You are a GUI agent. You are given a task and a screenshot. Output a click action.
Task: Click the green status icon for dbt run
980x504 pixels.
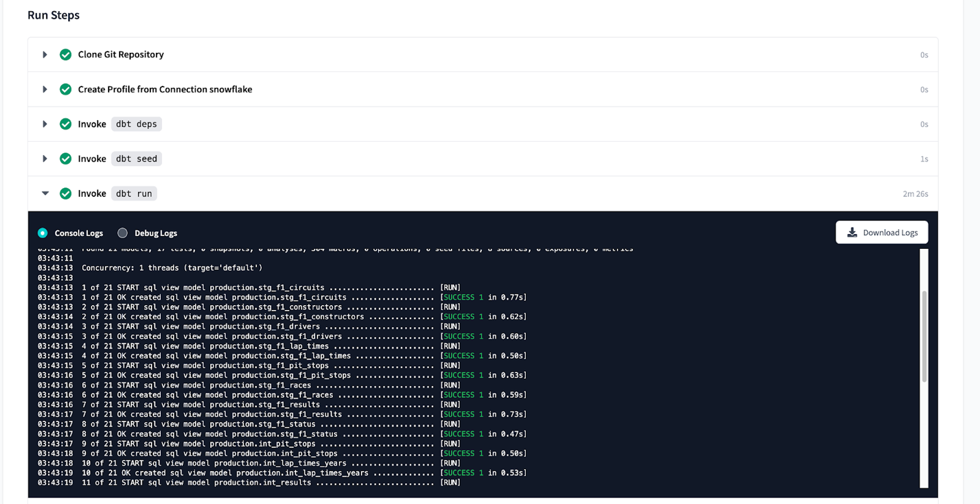click(65, 193)
